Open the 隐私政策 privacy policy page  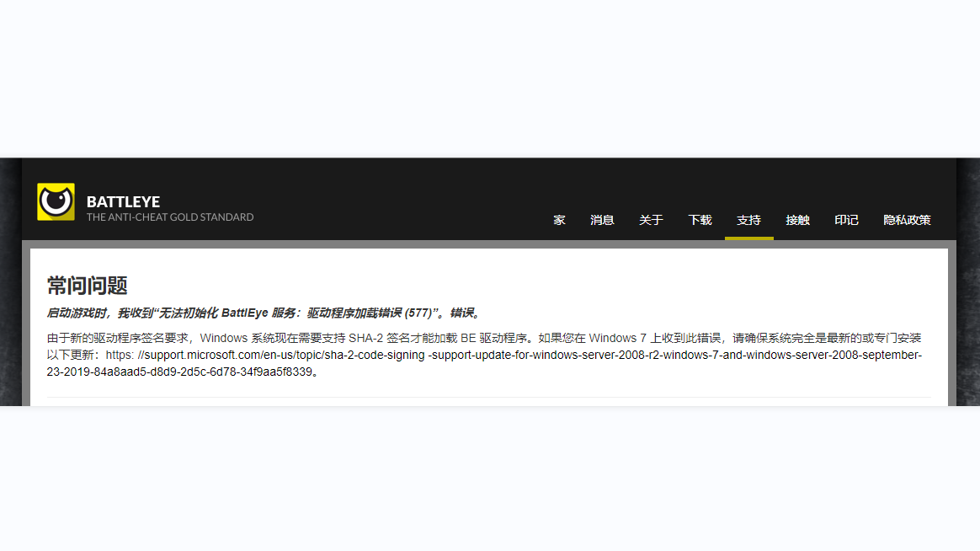pyautogui.click(x=907, y=220)
